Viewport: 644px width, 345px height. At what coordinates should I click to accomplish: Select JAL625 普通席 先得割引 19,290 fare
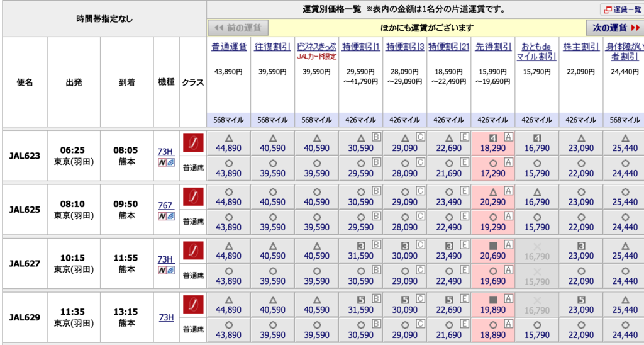click(x=493, y=222)
